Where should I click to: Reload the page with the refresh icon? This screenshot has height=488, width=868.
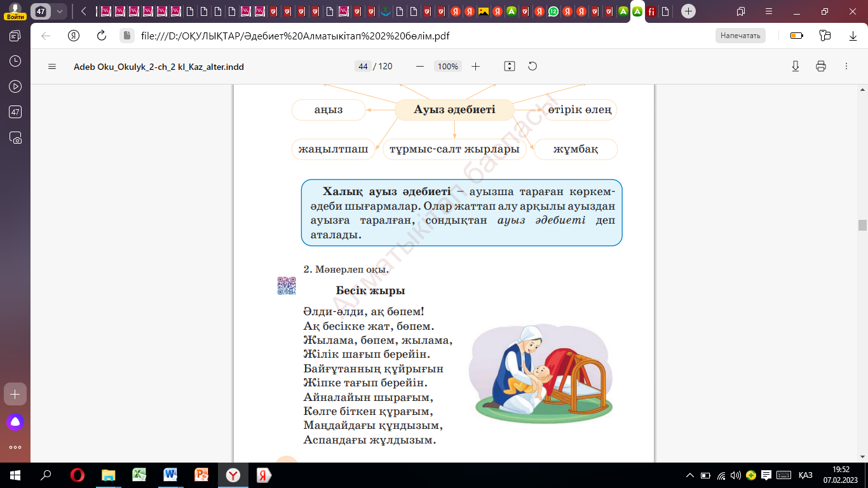click(101, 36)
